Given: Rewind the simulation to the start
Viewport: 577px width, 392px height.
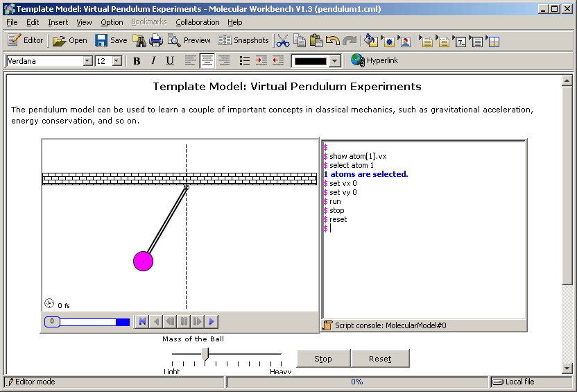Looking at the screenshot, I should [x=141, y=322].
